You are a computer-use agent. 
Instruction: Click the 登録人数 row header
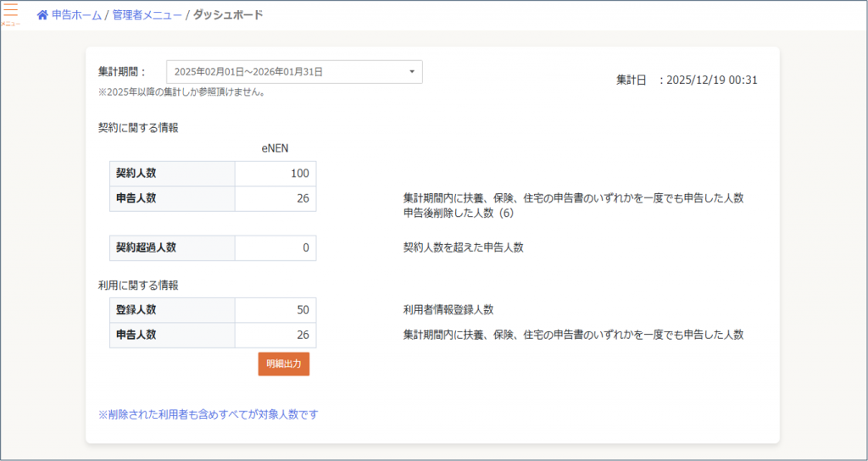(172, 310)
